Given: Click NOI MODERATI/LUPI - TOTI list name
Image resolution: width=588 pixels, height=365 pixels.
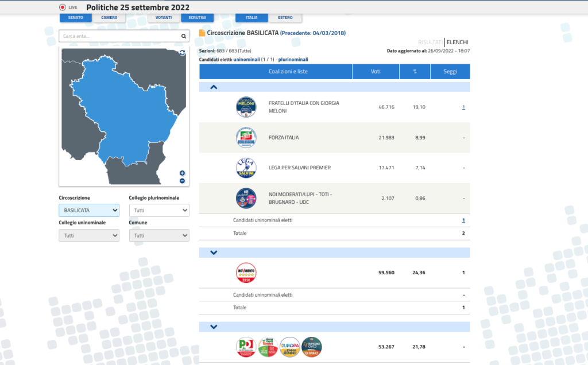Looking at the screenshot, I should [x=300, y=198].
